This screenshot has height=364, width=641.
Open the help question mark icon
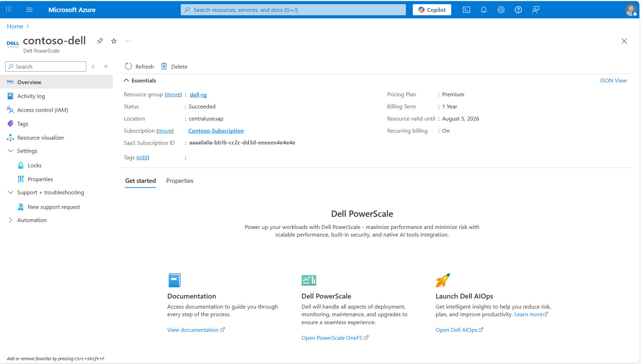pos(518,10)
